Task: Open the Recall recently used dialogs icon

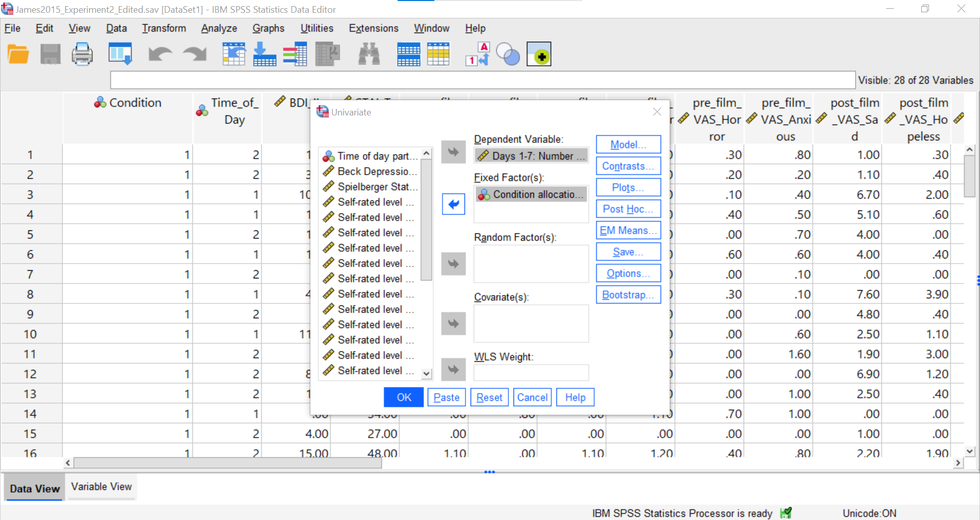Action: [x=120, y=54]
